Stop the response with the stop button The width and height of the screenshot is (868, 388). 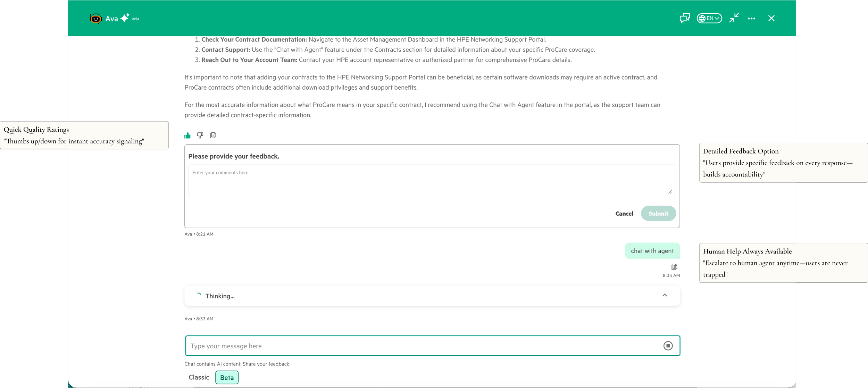668,346
